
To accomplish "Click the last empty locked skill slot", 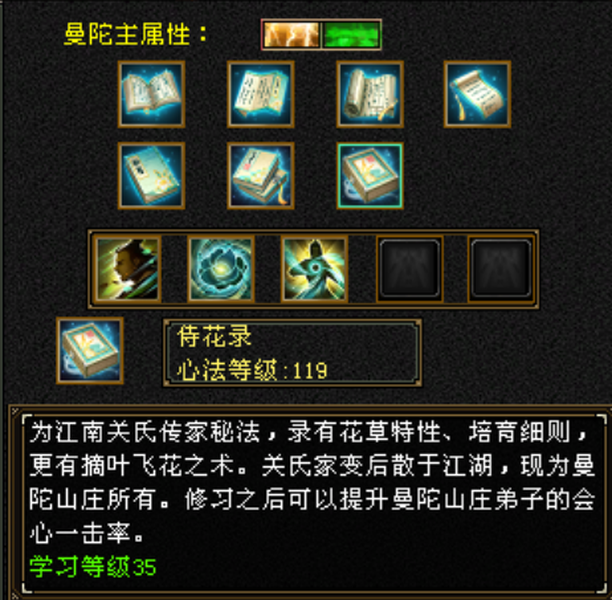I will click(x=501, y=269).
